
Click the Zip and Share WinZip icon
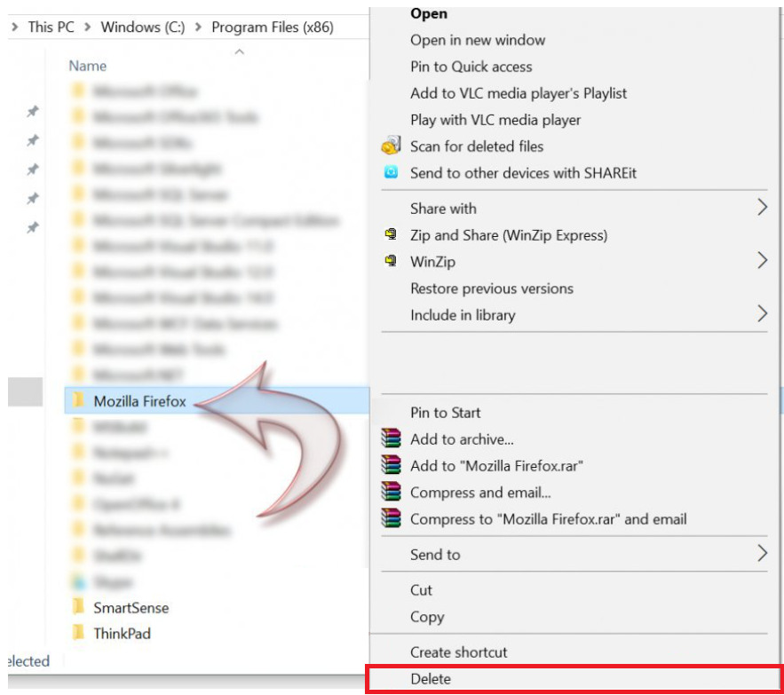[391, 234]
